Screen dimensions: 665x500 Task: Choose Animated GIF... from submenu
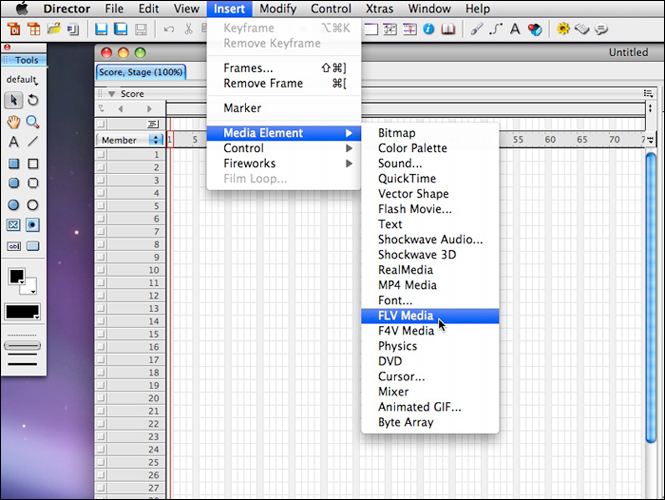pos(430,407)
